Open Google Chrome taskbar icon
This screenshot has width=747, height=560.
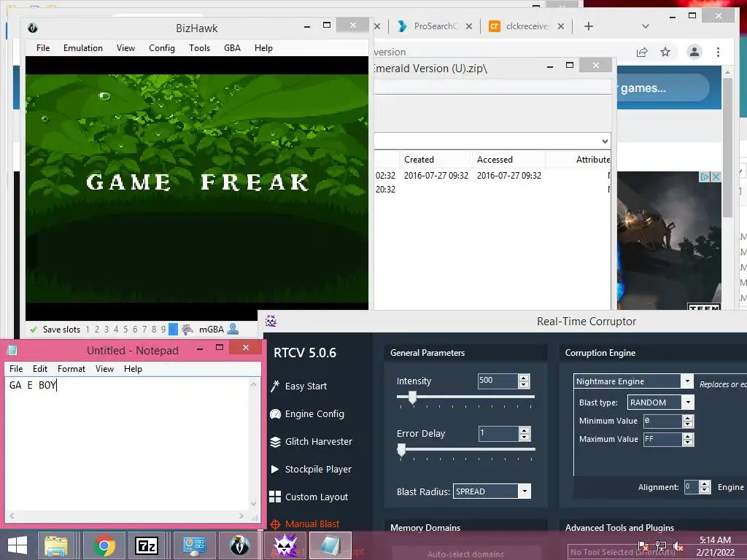pos(104,545)
